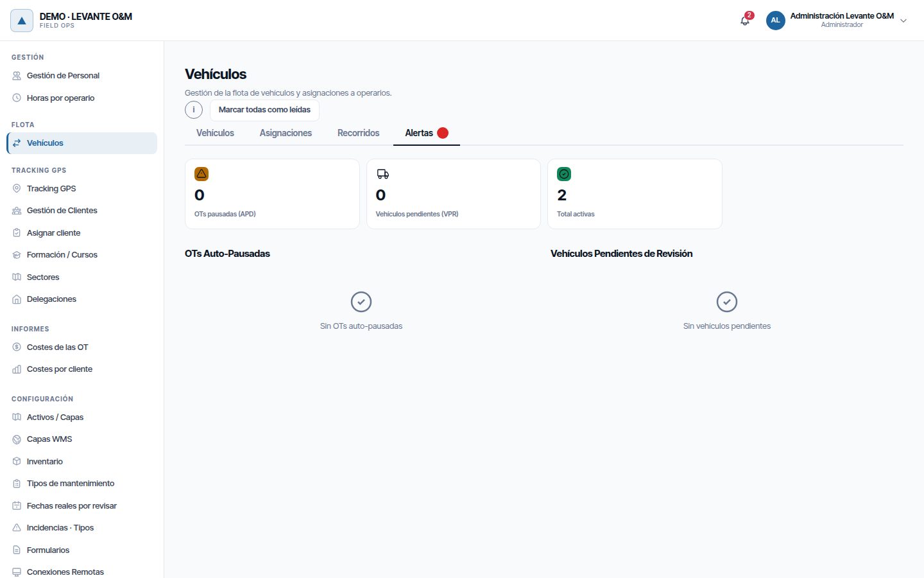
Task: Open Horas por operario
Action: coord(82,98)
